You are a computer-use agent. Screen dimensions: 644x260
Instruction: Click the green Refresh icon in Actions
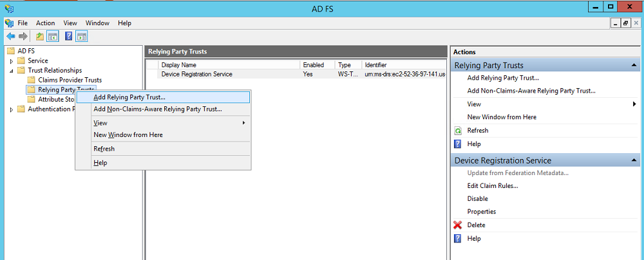pyautogui.click(x=458, y=131)
